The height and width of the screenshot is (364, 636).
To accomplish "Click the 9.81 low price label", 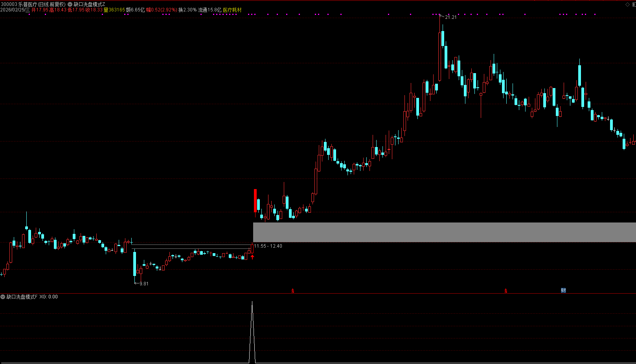I will 144,284.
